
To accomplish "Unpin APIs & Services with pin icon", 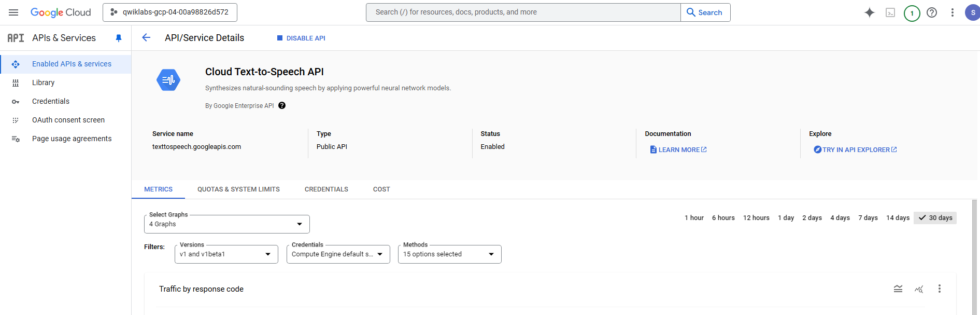I will click(x=119, y=38).
